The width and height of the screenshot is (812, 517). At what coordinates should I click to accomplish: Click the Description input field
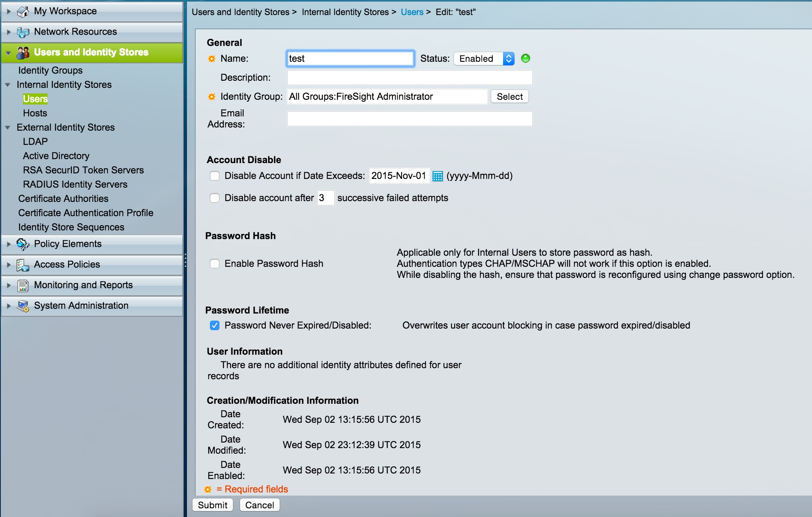[410, 78]
